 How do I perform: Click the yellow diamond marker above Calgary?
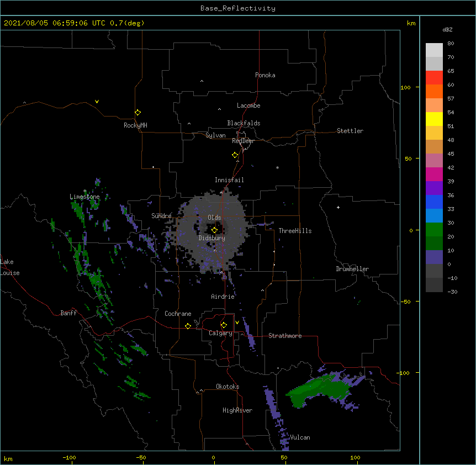click(224, 325)
